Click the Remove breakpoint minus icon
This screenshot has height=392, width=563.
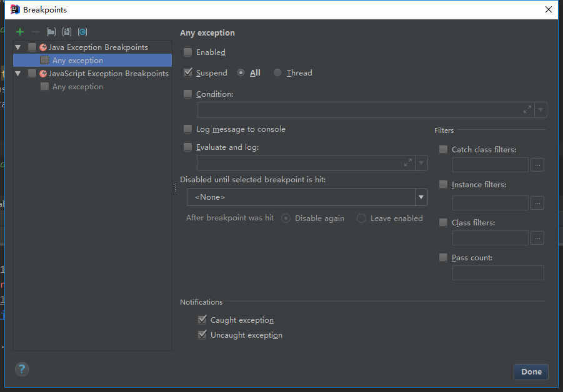(36, 32)
